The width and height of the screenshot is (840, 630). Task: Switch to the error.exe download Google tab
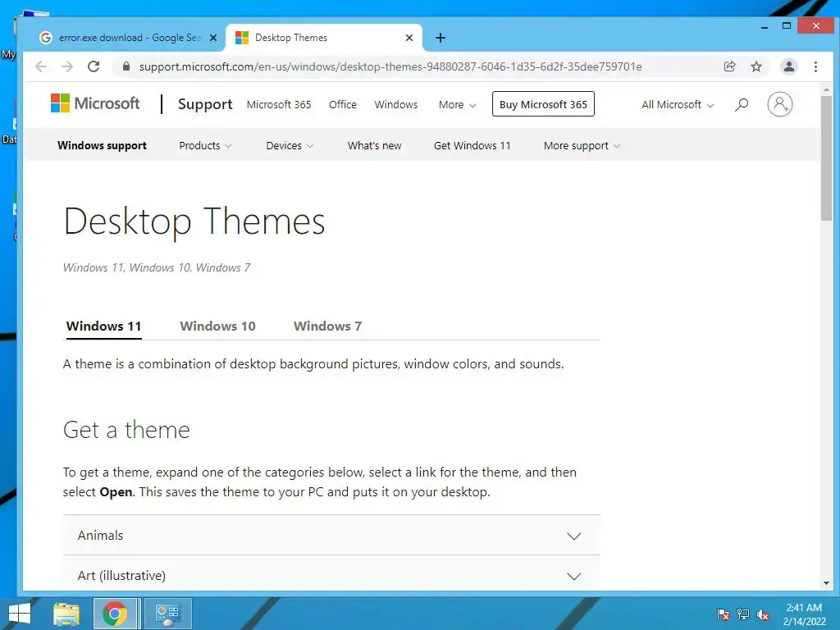click(129, 38)
